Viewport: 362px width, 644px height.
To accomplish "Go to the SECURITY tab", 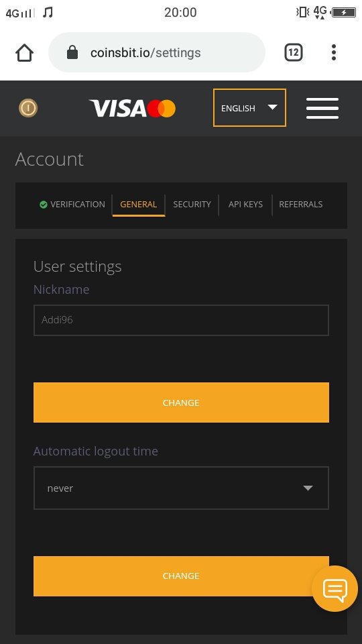I will 192,204.
